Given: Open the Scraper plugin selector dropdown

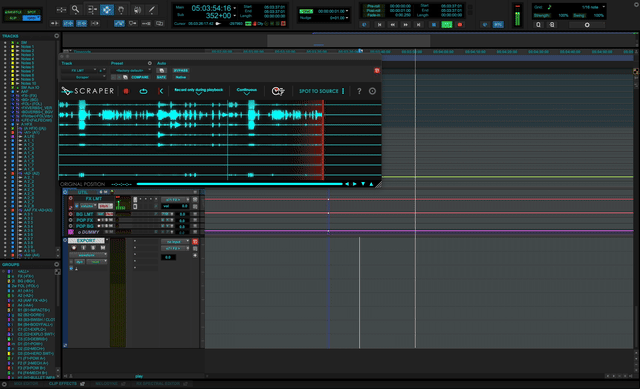Looking at the screenshot, I should [x=83, y=77].
